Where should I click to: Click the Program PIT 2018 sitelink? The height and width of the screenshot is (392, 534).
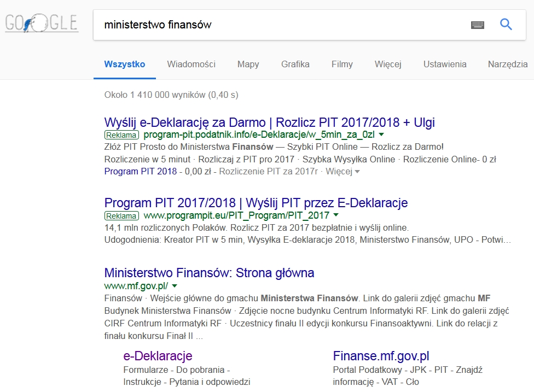pyautogui.click(x=140, y=171)
